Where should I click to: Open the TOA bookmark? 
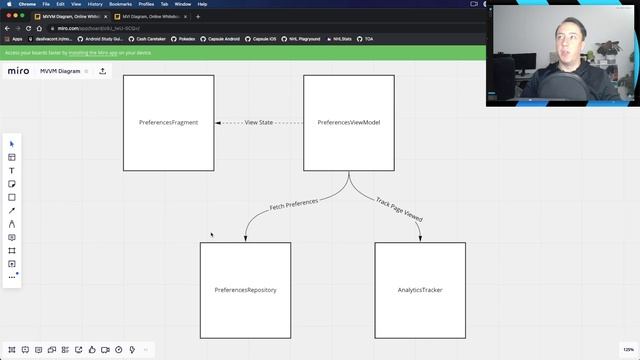point(365,39)
